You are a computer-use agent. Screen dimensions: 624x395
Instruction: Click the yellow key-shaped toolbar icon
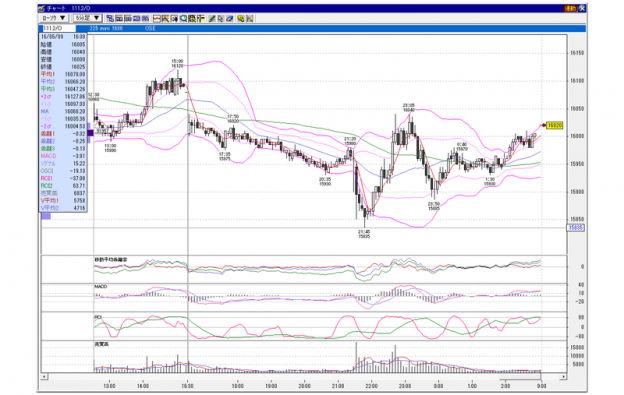coord(241,18)
